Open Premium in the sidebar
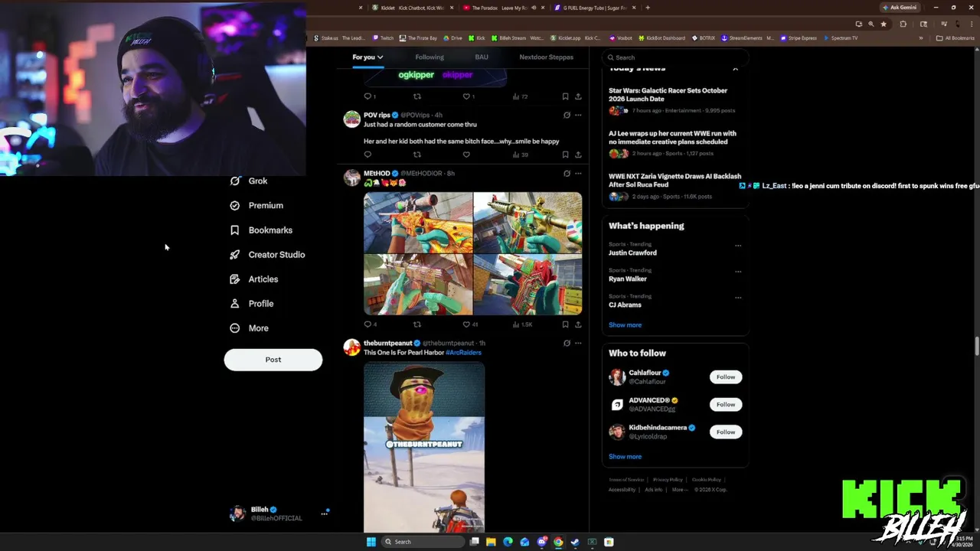Screen dimensions: 980x551 (256, 206)
